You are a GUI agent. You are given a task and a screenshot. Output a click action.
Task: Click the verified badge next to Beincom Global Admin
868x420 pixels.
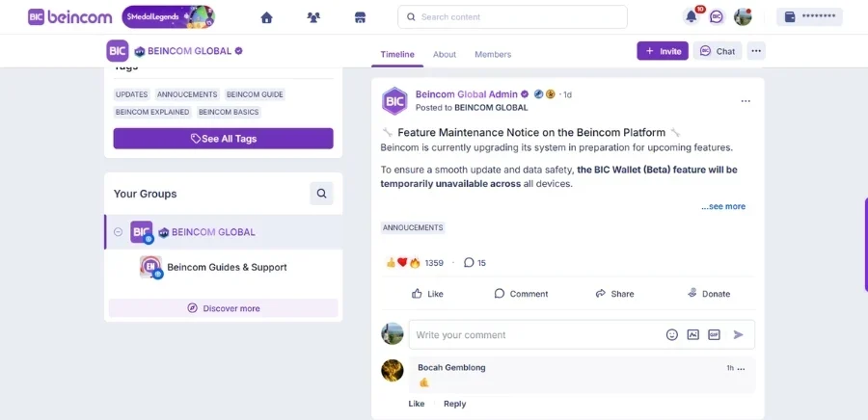(x=525, y=94)
